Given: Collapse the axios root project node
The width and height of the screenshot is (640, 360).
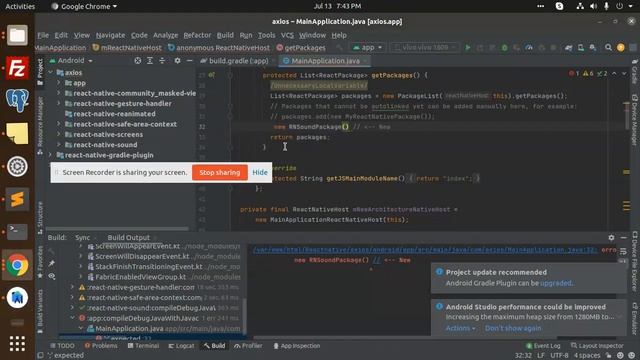Looking at the screenshot, I should [51, 73].
